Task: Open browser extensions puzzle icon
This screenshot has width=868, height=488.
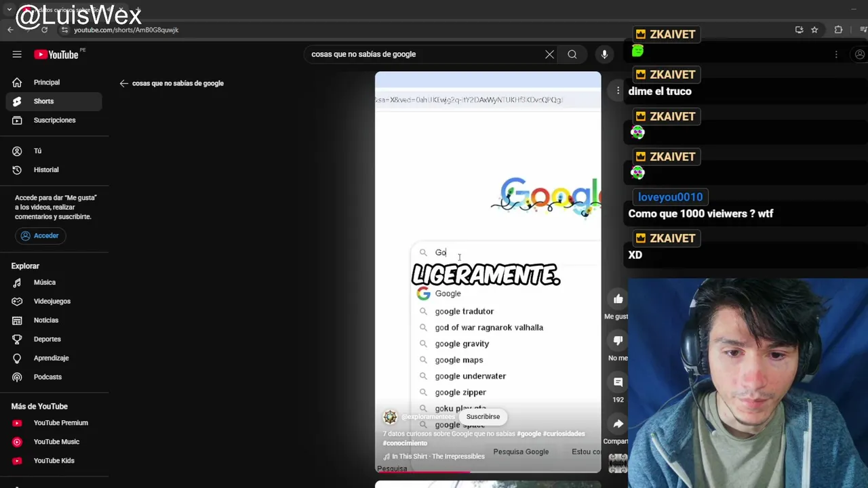Action: 838,30
